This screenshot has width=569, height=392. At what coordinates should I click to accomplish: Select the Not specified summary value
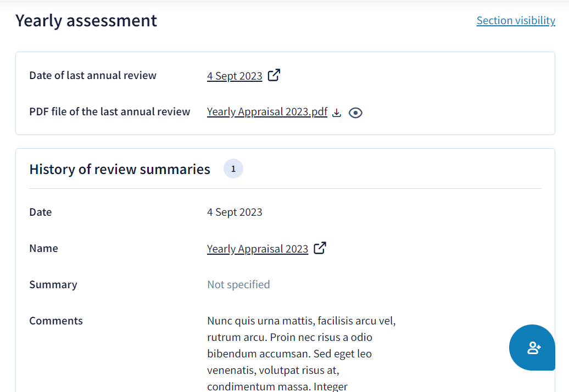(x=238, y=284)
